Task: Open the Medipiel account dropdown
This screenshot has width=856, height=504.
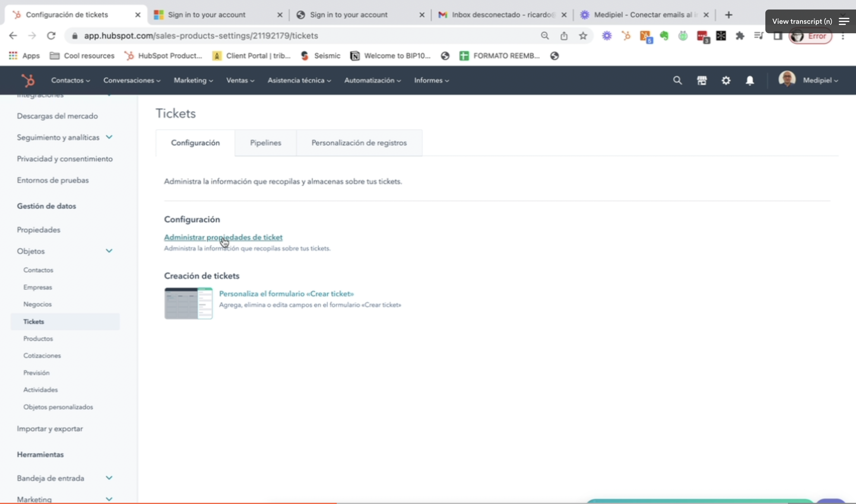Action: click(x=820, y=81)
